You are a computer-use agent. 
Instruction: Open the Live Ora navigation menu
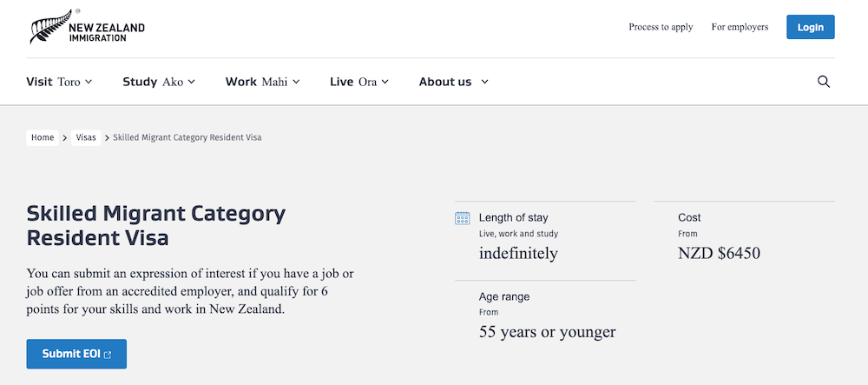[x=359, y=82]
